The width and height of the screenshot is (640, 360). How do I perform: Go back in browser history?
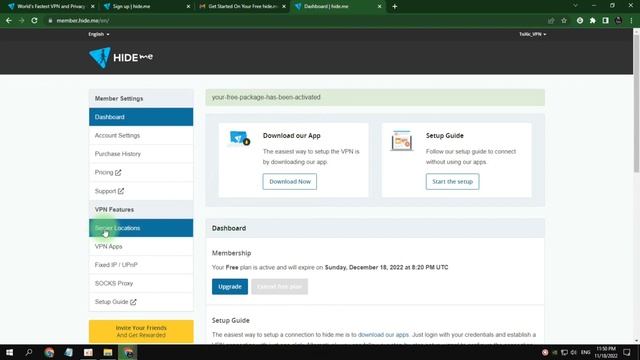pyautogui.click(x=9, y=20)
